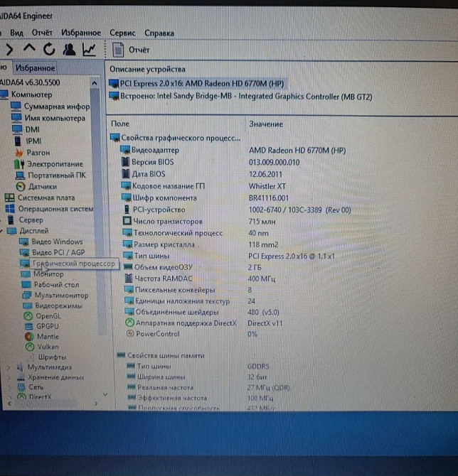Open the DMI tree item

pos(33,129)
